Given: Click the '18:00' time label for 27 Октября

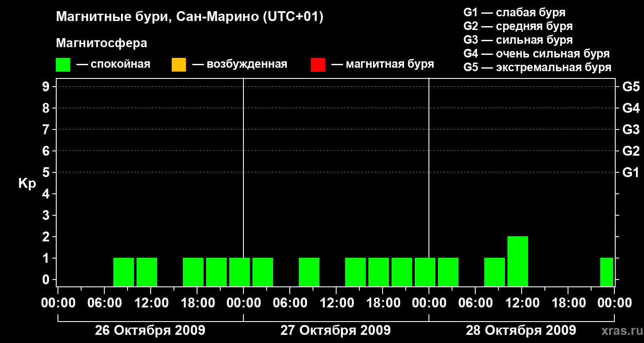Looking at the screenshot, I should [383, 303].
